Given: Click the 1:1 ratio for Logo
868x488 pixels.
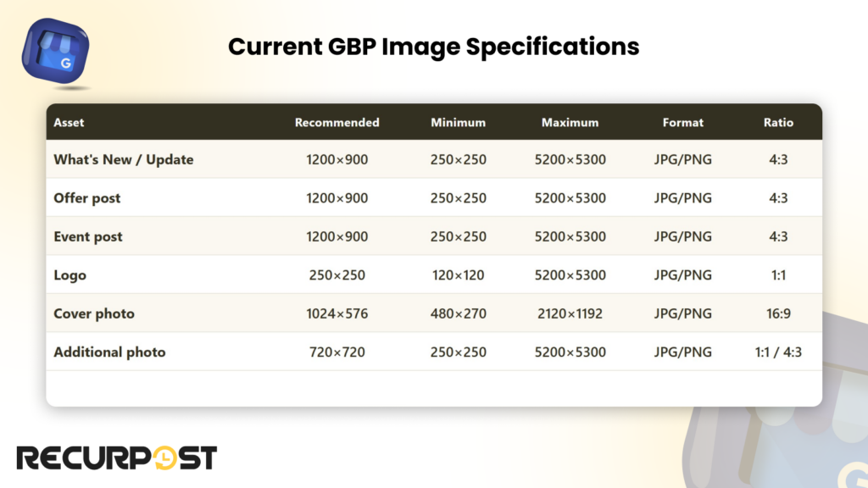Looking at the screenshot, I should coord(778,275).
